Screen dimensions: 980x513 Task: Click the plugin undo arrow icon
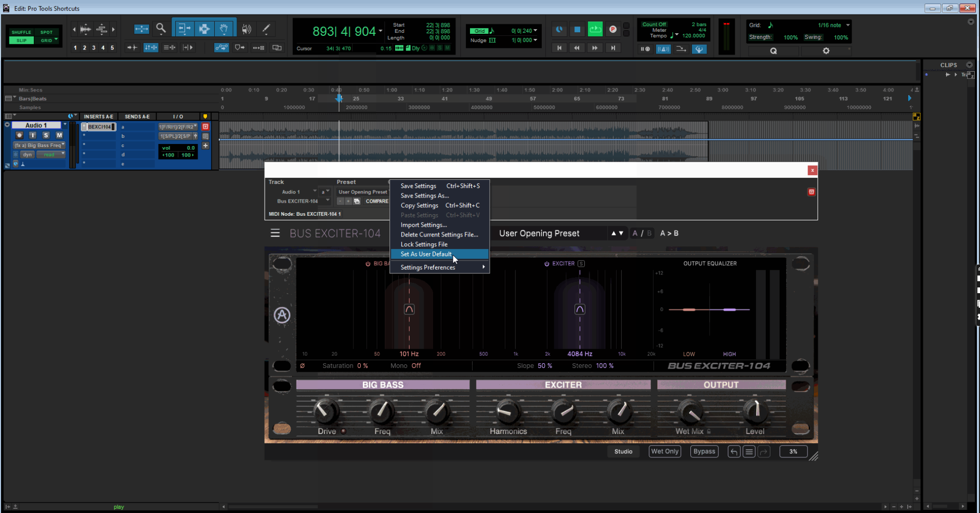tap(734, 452)
